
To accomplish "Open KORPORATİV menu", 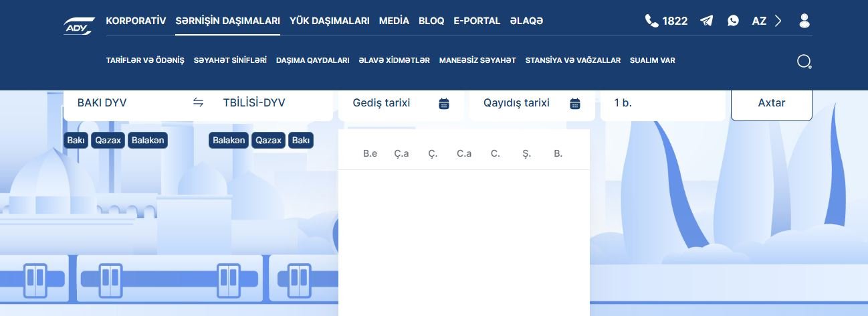I will [136, 21].
